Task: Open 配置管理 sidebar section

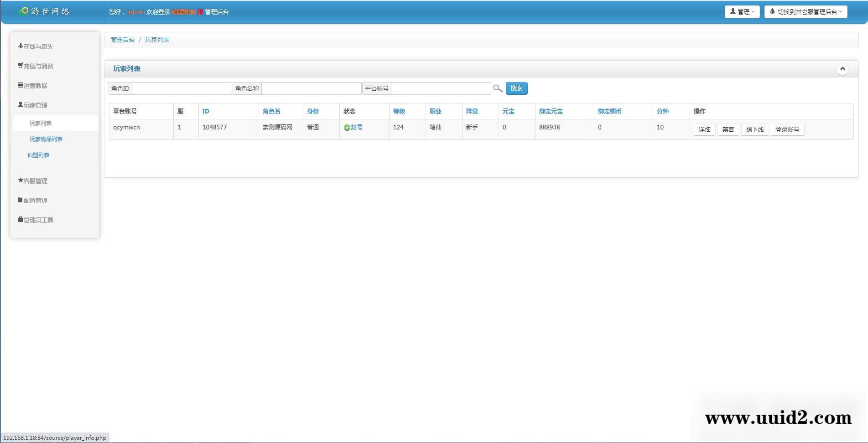Action: 33,201
